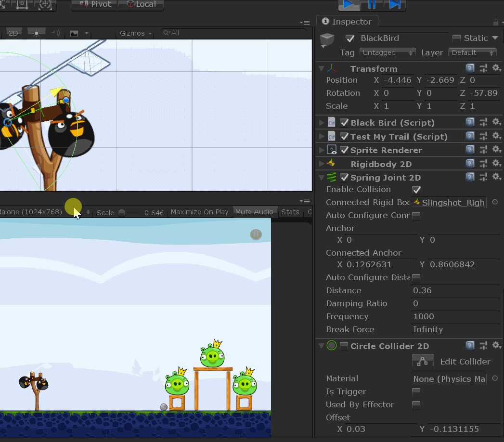Click the Pause button

[x=372, y=4]
